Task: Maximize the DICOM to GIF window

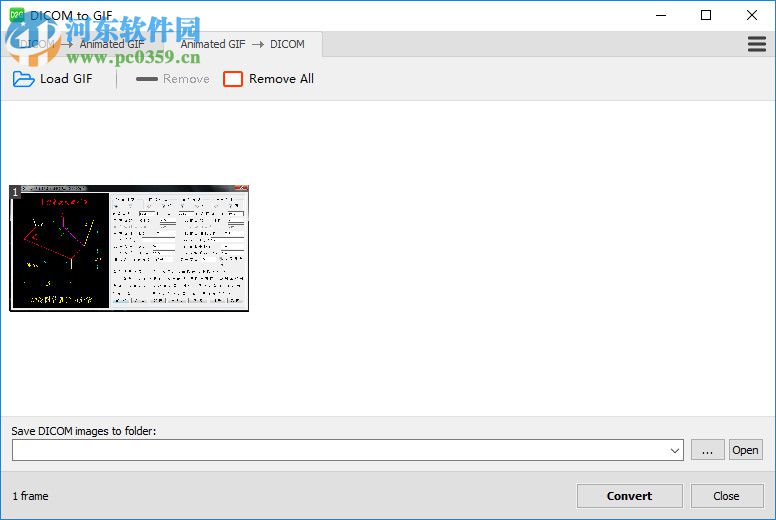Action: pos(706,15)
